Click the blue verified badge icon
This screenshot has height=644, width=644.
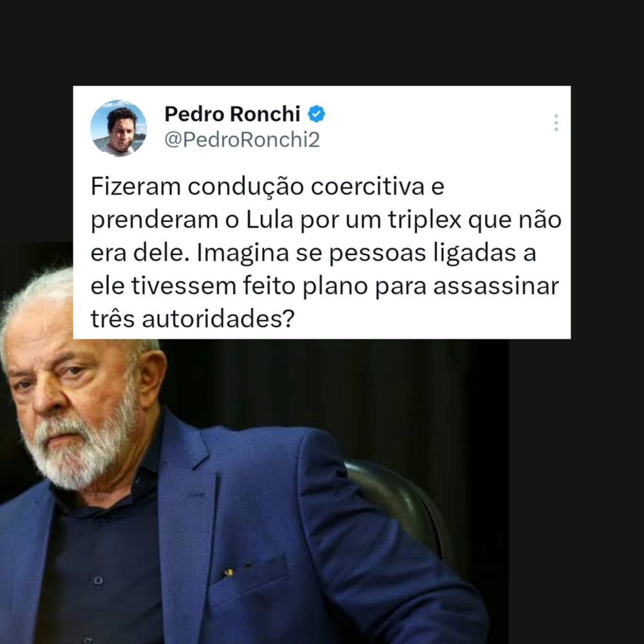pos(316,114)
